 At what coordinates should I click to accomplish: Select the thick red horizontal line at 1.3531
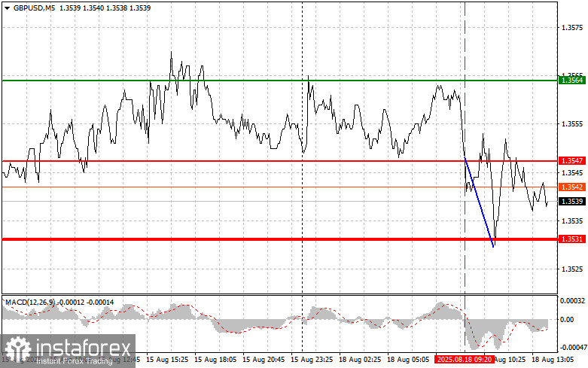pos(279,239)
